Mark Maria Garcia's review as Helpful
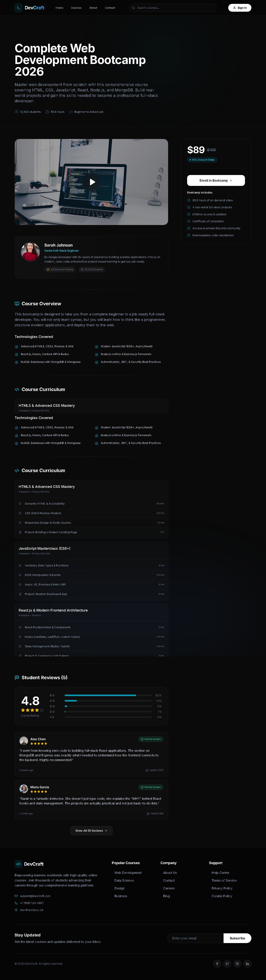This screenshot has height=980, width=266. (155, 813)
